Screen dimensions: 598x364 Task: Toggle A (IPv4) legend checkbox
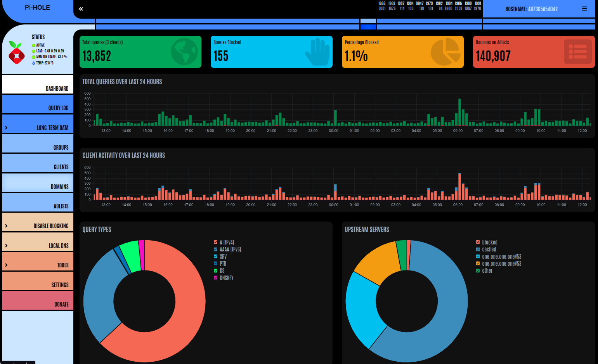215,242
